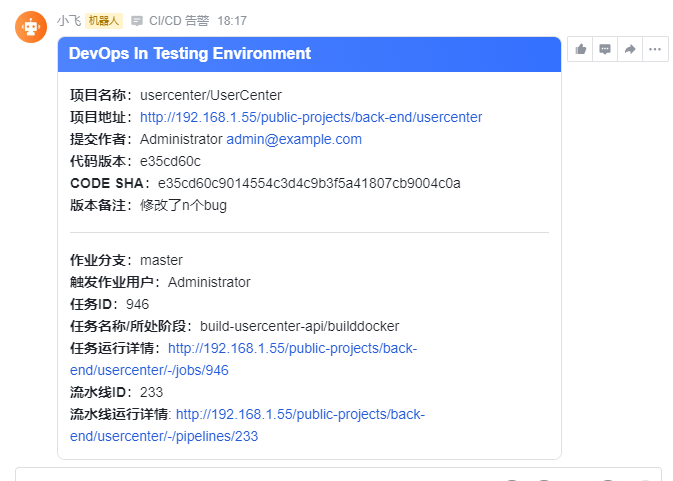673x481 pixels.
Task: Click the orange robot avatar
Action: [x=31, y=27]
